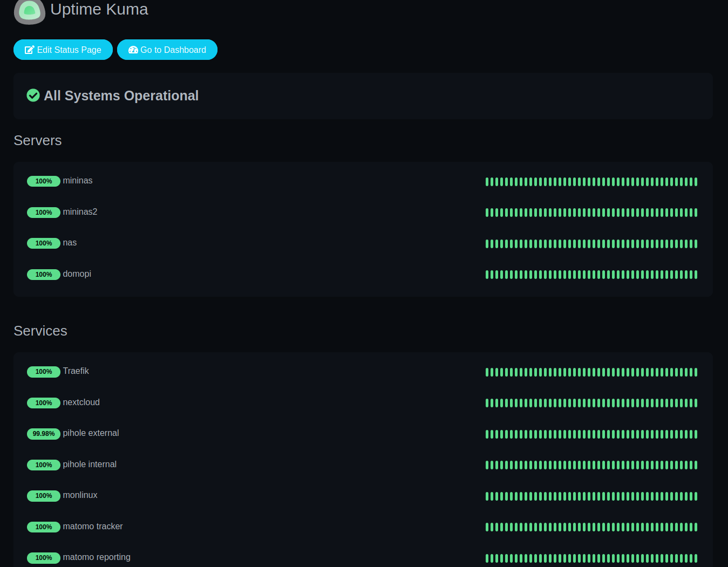Viewport: 728px width, 567px height.
Task: Click the heartbeat bar for mininas
Action: [591, 182]
